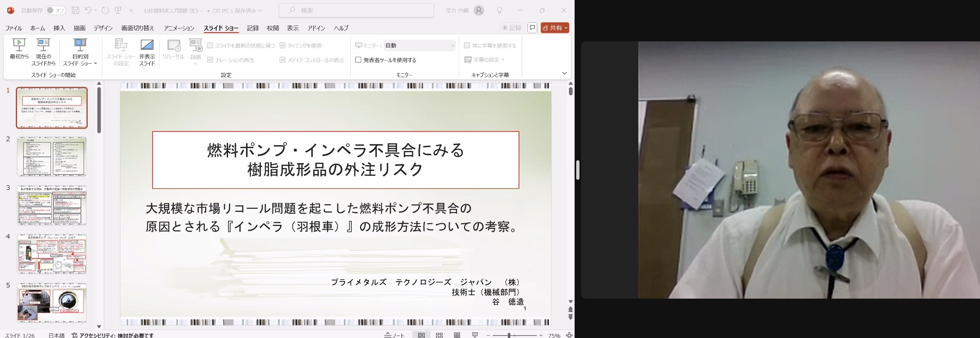Click record (録画) icon in ribbon
The height and width of the screenshot is (338, 980).
[196, 45]
